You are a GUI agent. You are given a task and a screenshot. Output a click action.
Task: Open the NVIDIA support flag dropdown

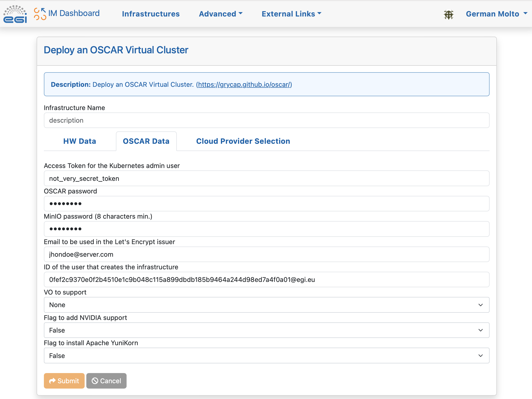[266, 330]
